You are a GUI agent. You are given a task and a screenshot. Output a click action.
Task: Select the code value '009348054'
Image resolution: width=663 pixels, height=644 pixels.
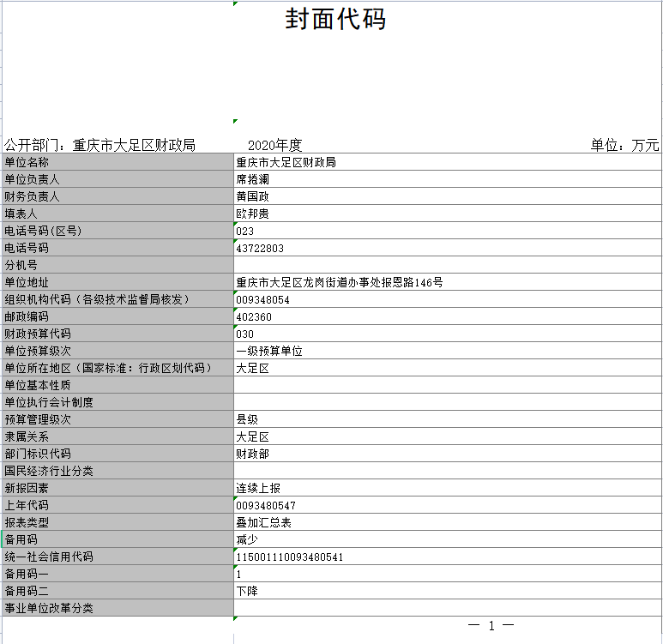point(262,300)
